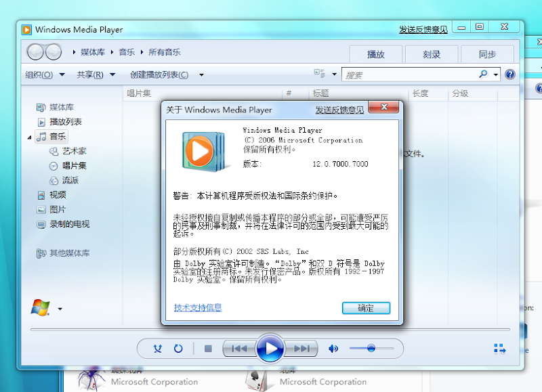Select 图片 in the navigation tree

[x=51, y=209]
